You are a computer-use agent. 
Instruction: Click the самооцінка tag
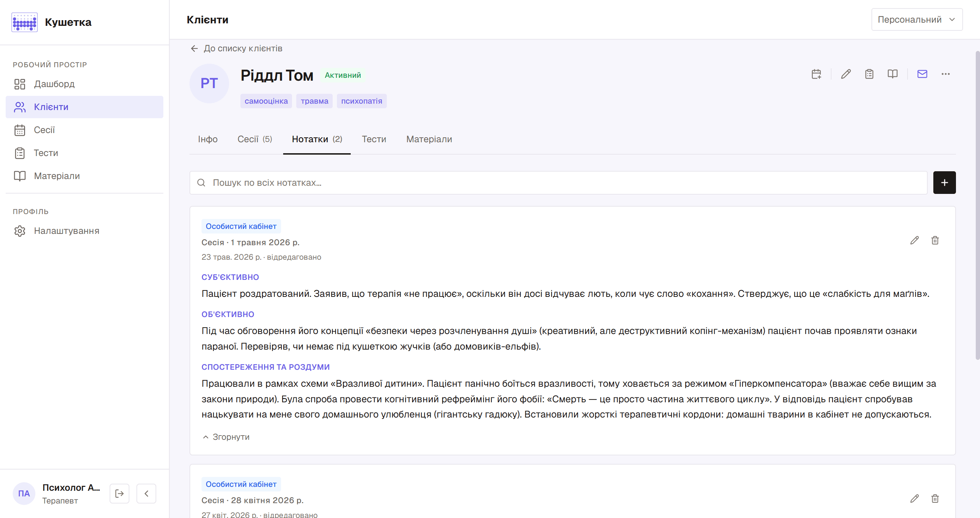[x=266, y=101]
